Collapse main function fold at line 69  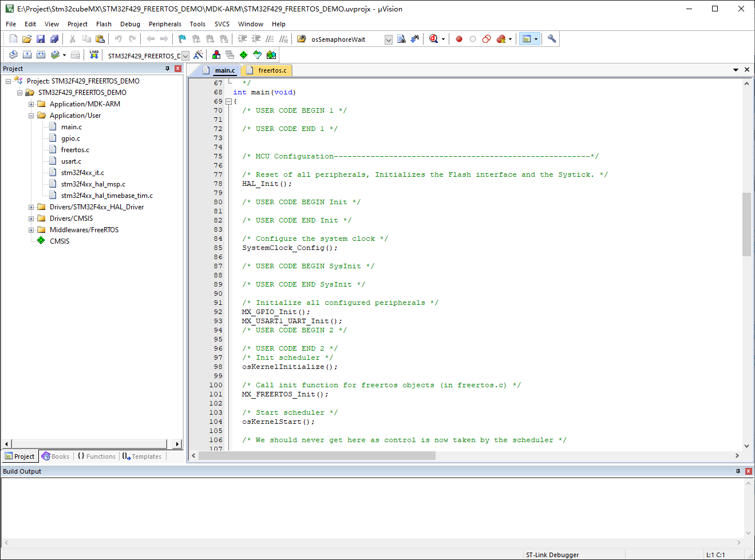(x=228, y=101)
